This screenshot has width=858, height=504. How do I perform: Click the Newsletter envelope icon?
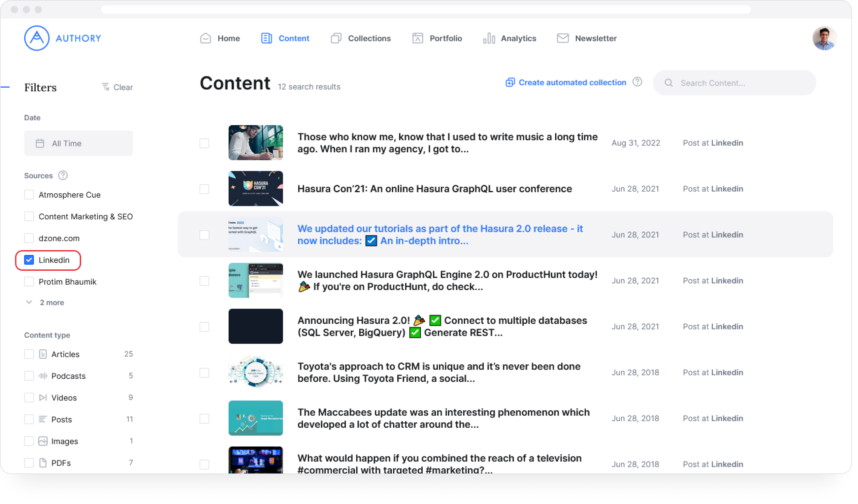pyautogui.click(x=563, y=38)
